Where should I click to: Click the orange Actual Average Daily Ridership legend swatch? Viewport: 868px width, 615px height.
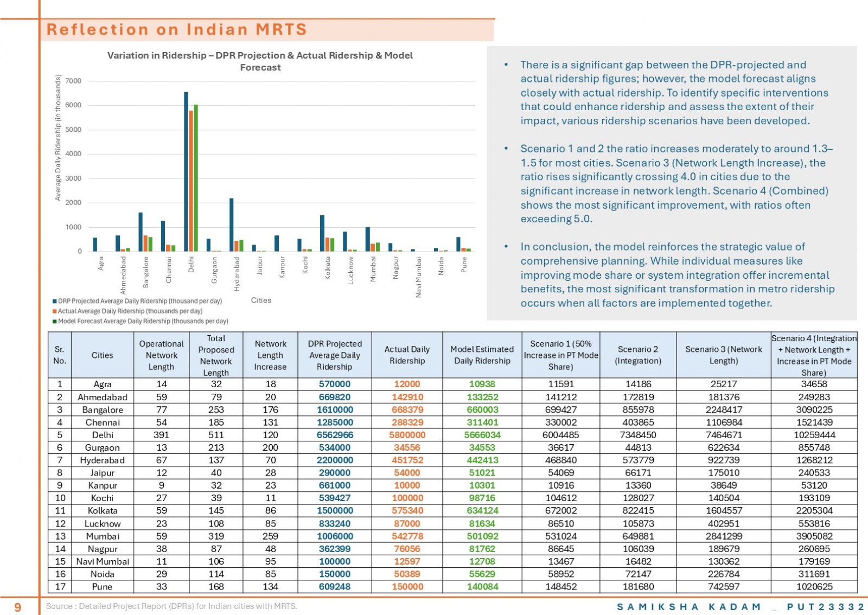(x=55, y=311)
